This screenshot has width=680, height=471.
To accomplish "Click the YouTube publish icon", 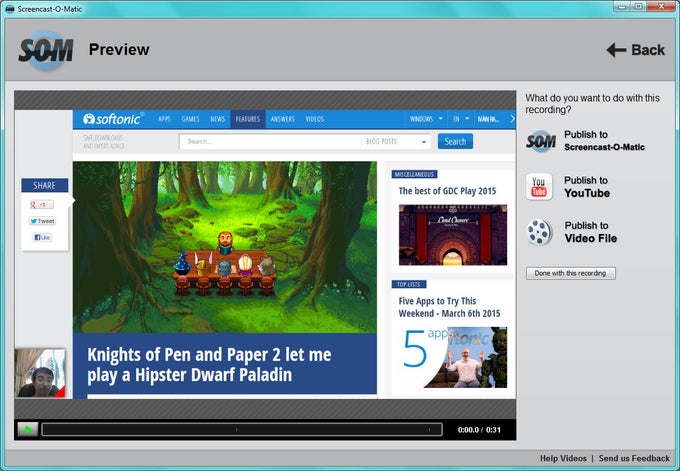I will pyautogui.click(x=539, y=186).
